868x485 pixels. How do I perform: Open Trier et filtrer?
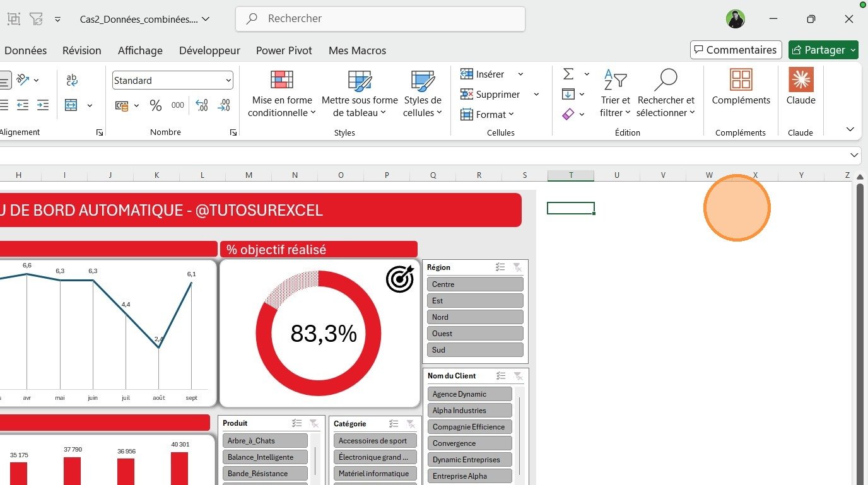coord(615,94)
